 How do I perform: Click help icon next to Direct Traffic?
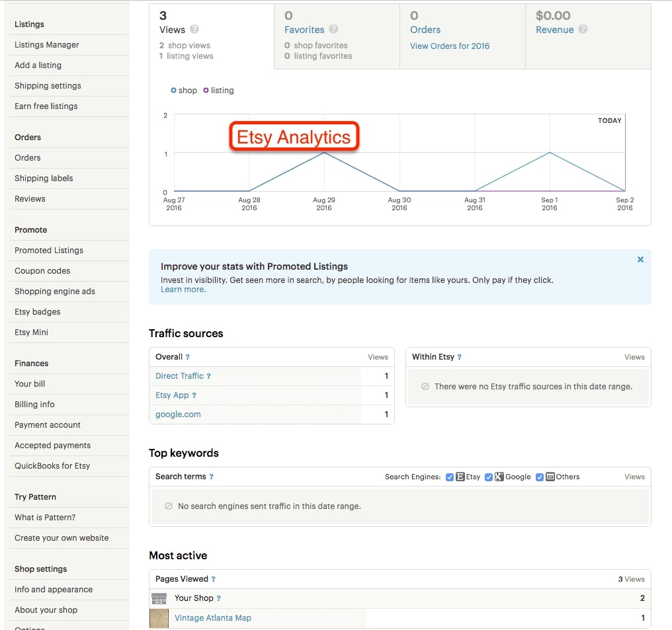click(x=209, y=376)
